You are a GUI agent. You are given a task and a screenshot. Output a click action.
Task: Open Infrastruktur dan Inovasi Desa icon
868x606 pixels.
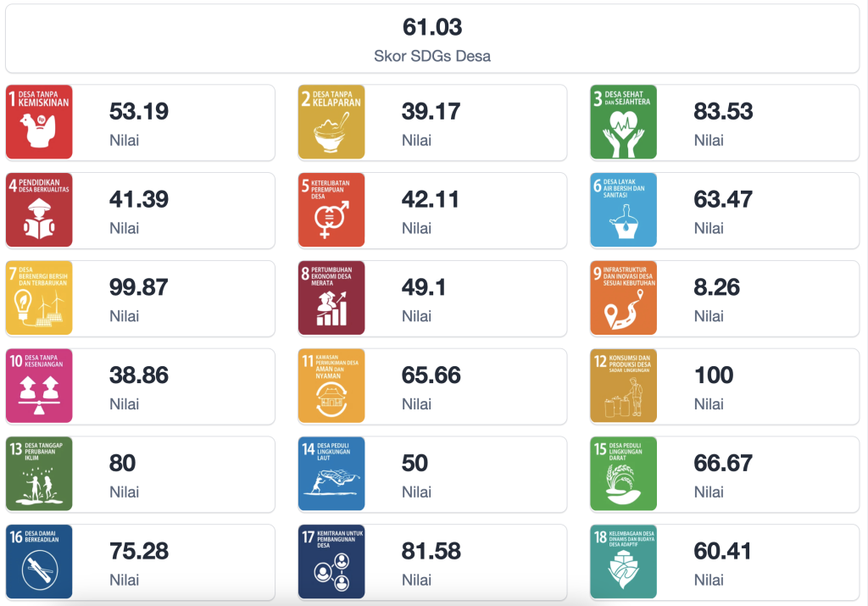(624, 297)
